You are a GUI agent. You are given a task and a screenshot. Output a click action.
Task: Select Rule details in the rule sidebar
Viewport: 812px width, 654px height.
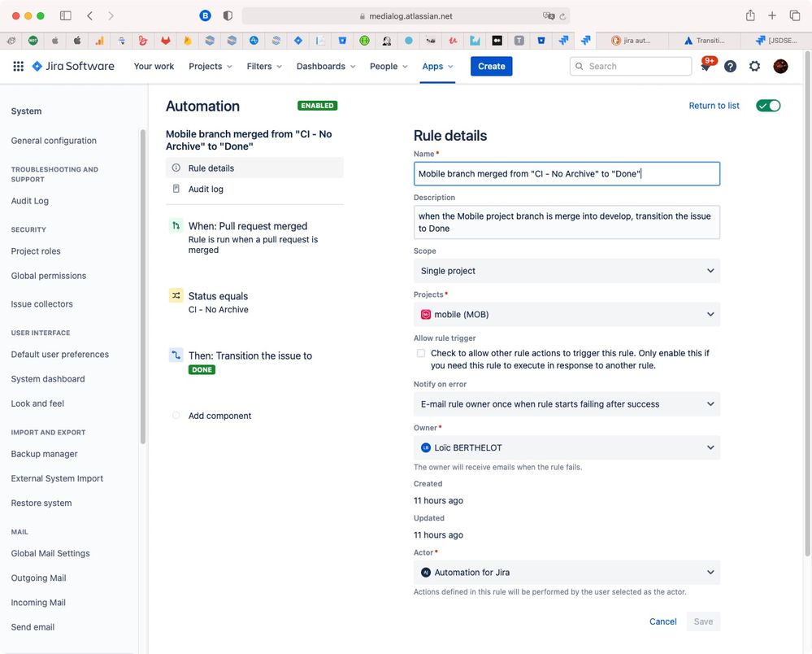point(254,168)
